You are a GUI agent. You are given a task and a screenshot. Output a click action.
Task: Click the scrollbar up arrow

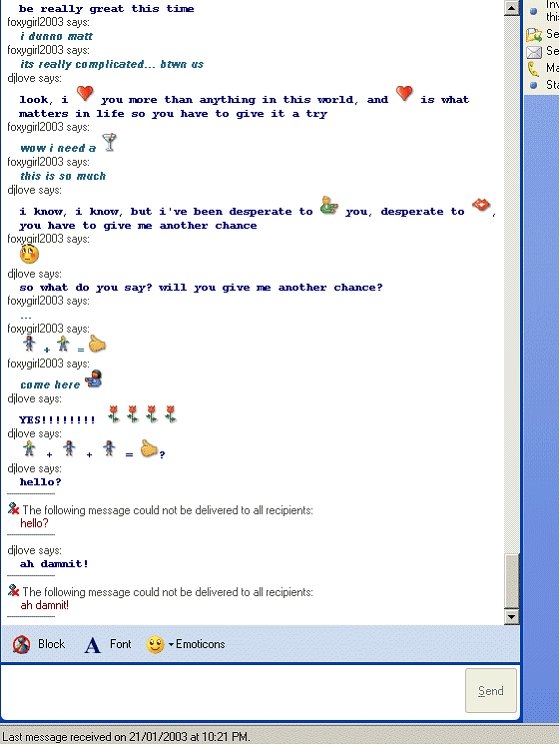(511, 8)
